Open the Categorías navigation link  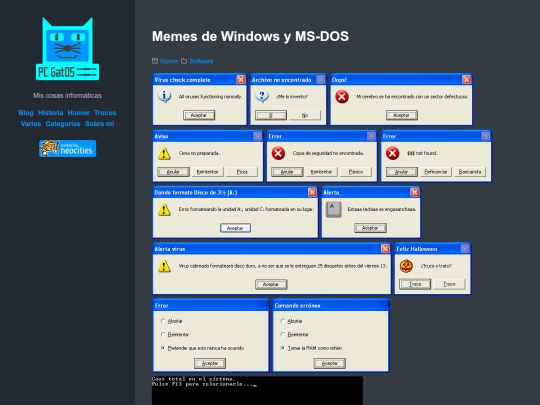[63, 124]
